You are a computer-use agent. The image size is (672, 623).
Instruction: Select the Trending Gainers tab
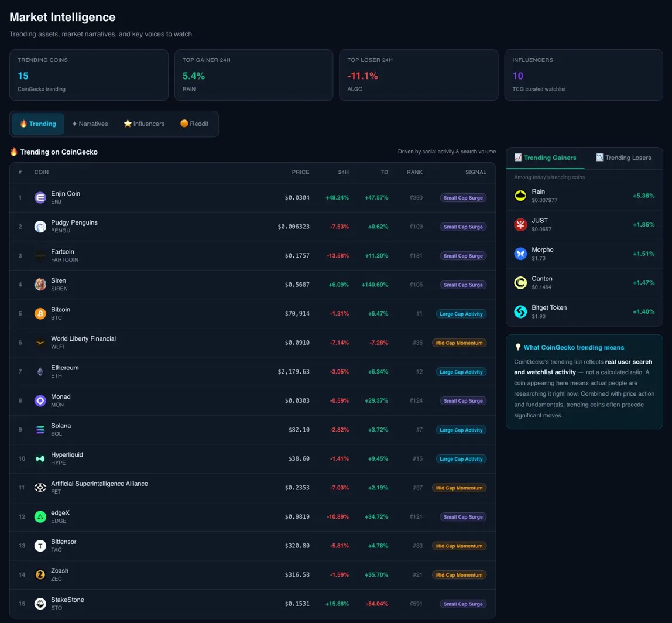(545, 158)
